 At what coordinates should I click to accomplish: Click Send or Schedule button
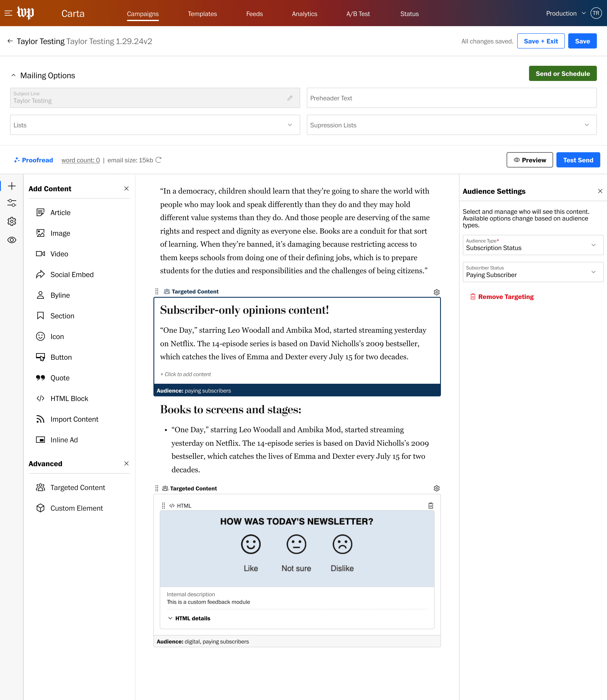click(563, 74)
